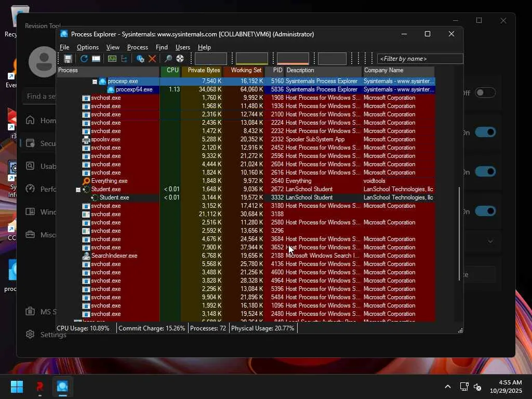Screen dimensions: 532x399
Task: Select the Everything.exe process row
Action: (x=246, y=181)
